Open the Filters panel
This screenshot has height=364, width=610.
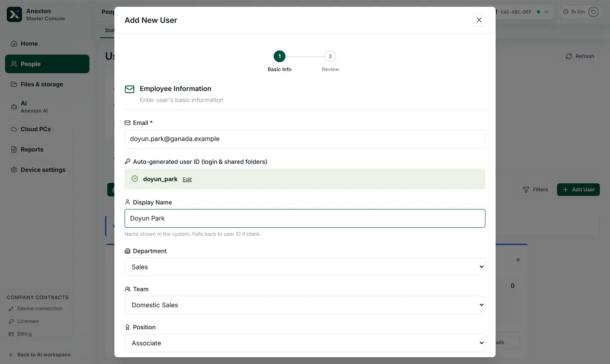(x=535, y=190)
